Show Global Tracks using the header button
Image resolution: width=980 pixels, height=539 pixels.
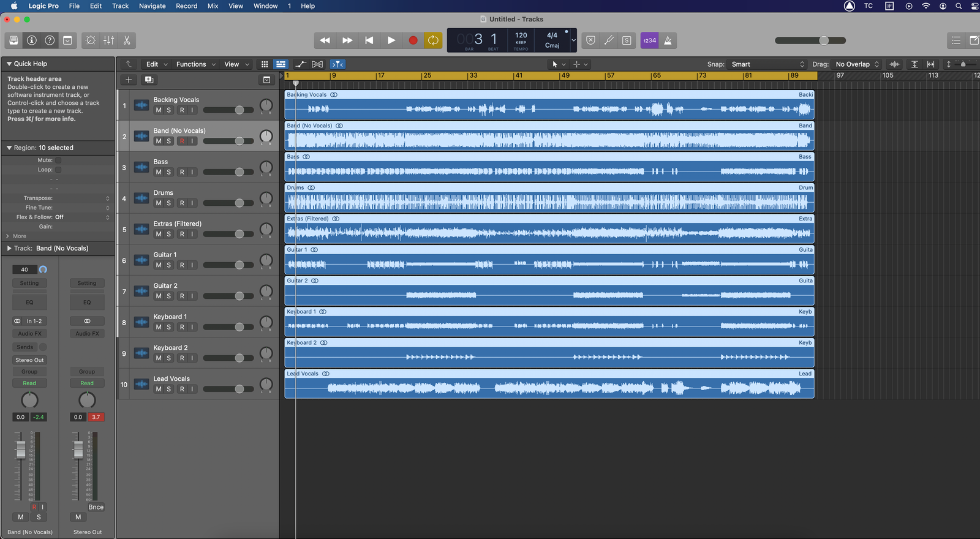266,80
